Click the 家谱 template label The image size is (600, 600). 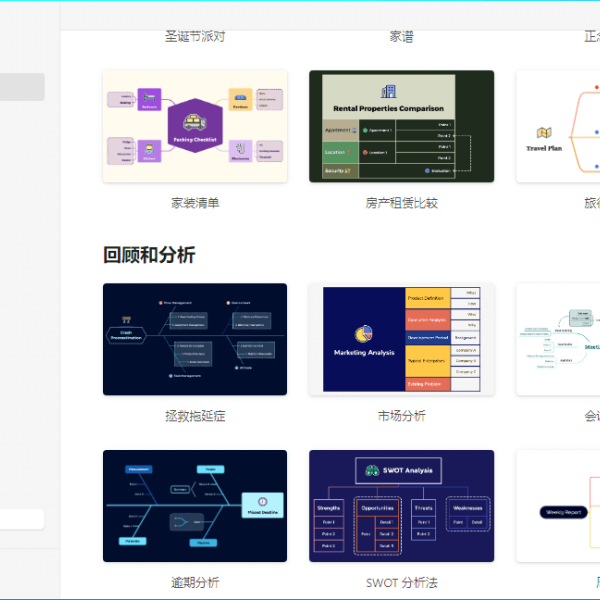click(x=401, y=37)
